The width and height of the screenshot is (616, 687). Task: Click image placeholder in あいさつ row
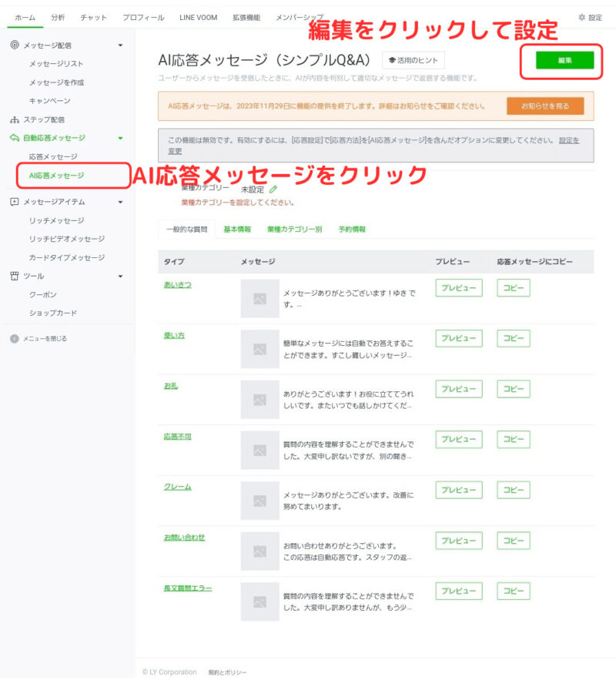tap(259, 298)
